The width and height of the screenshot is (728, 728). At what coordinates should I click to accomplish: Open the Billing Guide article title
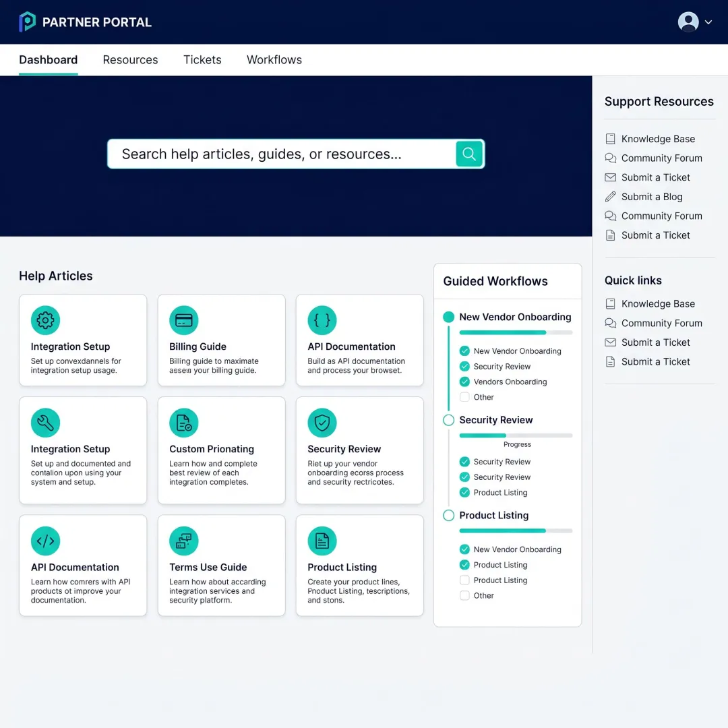pyautogui.click(x=198, y=346)
